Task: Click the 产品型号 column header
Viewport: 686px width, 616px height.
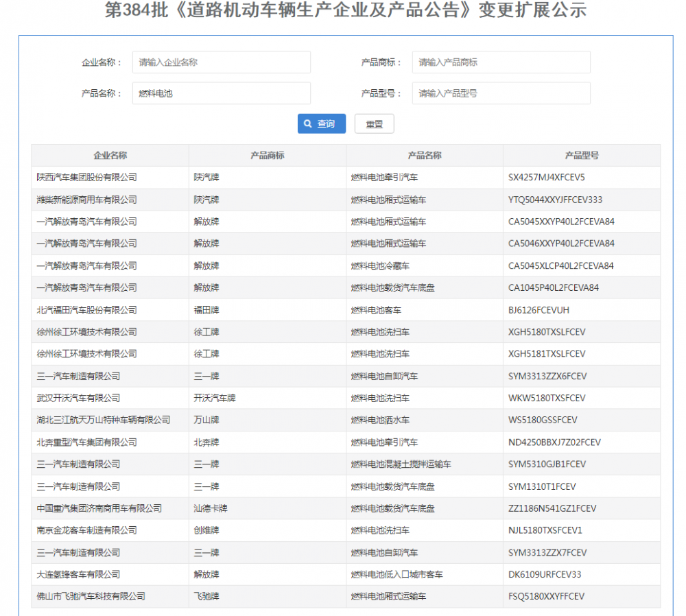Action: click(x=582, y=155)
